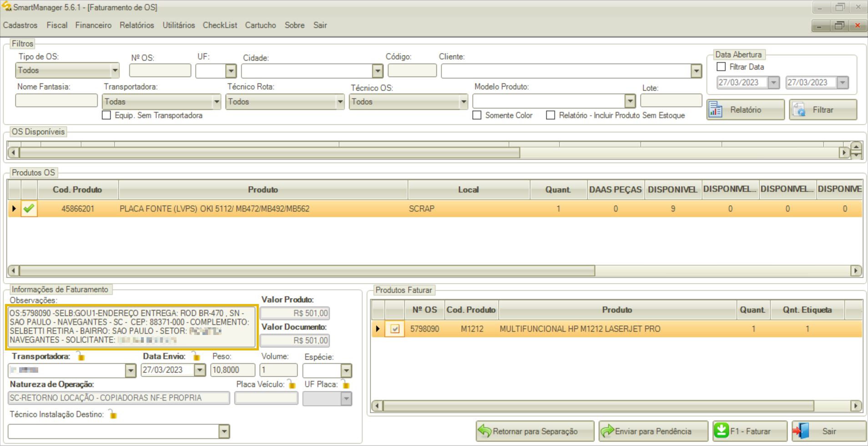Click the lock icon beside Técnico Instalação Destino
Viewport: 868px width, 446px height.
[112, 414]
